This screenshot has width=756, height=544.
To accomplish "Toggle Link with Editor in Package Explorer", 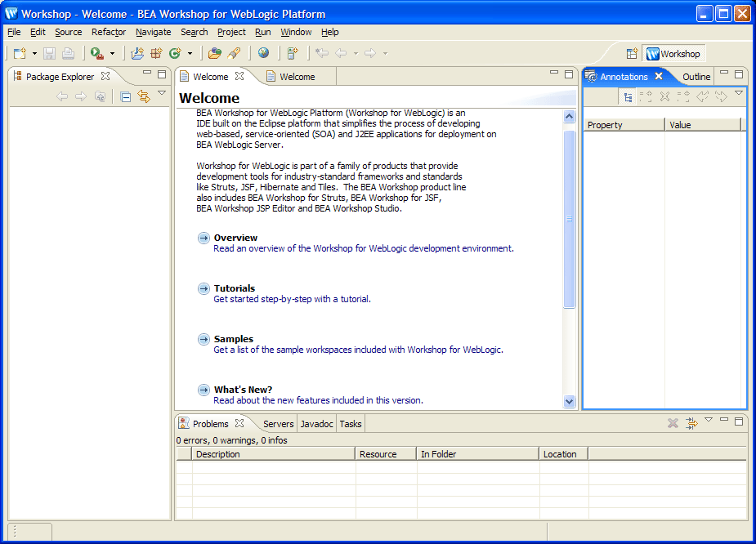I will point(144,96).
